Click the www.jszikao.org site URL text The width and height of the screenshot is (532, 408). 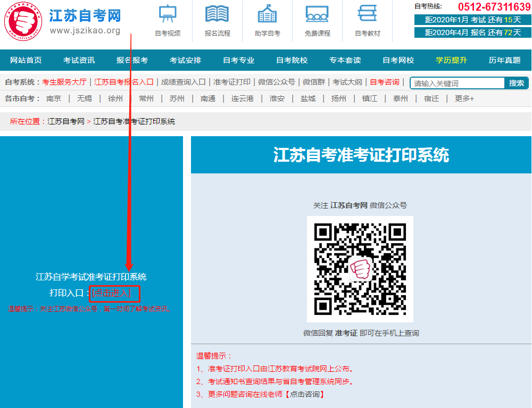85,30
